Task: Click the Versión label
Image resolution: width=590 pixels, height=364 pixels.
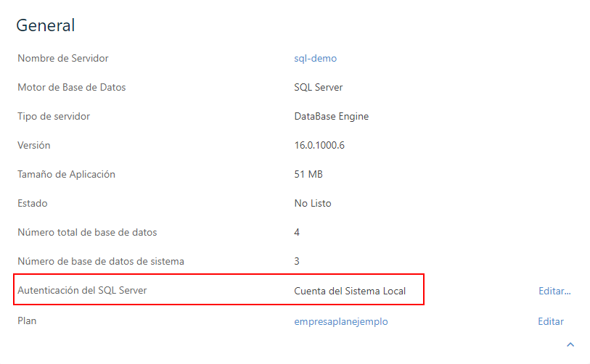Action: point(34,146)
